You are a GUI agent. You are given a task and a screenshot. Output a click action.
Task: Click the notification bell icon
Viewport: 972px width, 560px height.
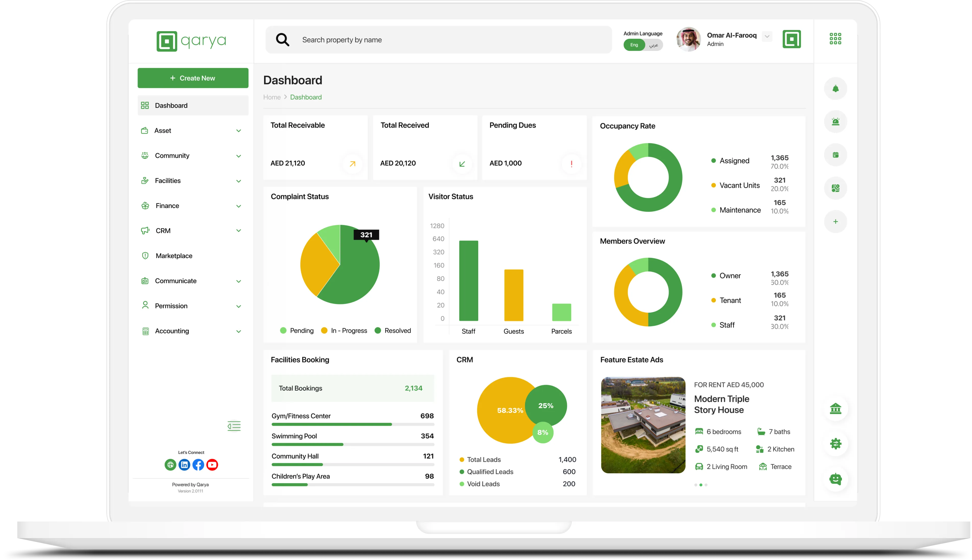[836, 89]
